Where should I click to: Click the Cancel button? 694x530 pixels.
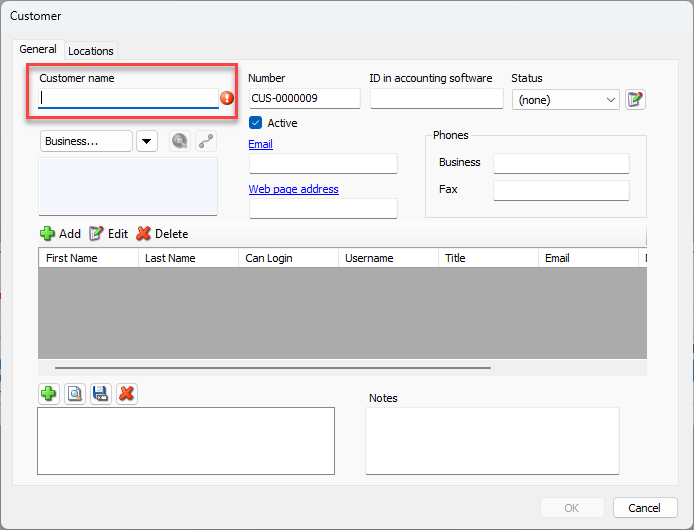pyautogui.click(x=645, y=508)
